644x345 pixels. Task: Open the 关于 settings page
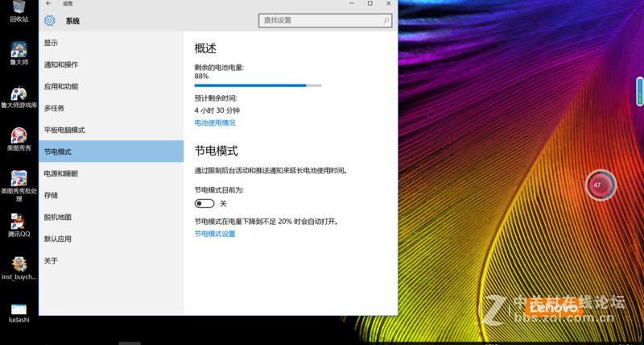pyautogui.click(x=111, y=260)
